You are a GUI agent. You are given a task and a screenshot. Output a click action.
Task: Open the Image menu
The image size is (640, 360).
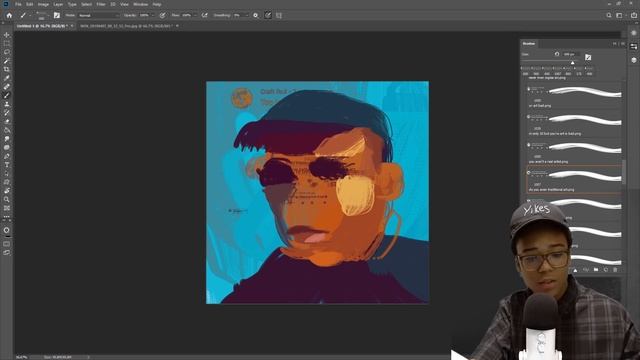pos(43,4)
